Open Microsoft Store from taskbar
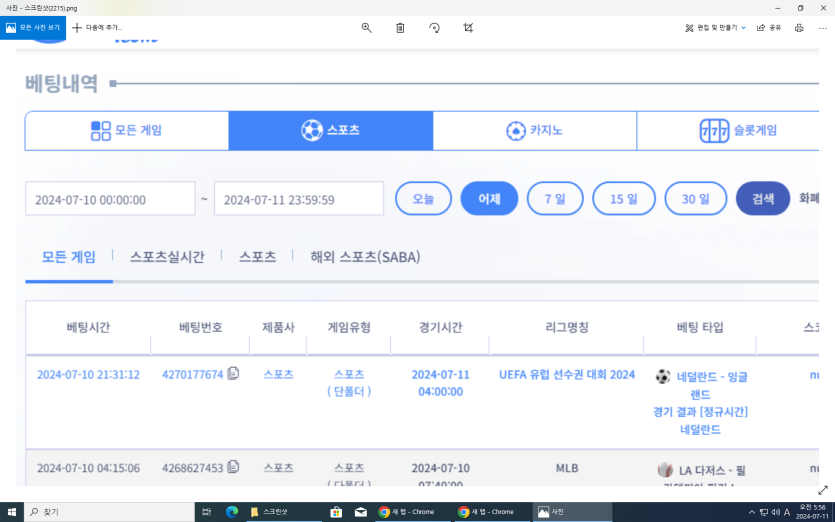 coord(336,512)
